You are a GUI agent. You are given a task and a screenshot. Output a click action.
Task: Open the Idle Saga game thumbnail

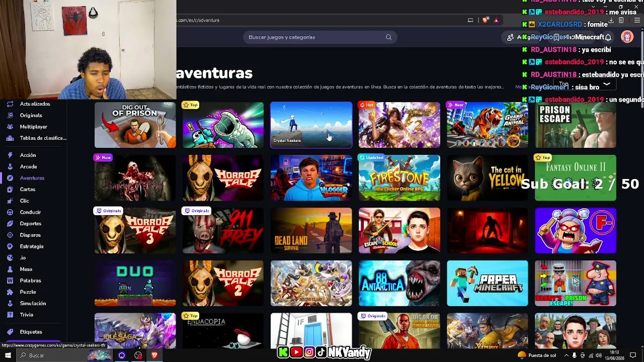tap(135, 331)
